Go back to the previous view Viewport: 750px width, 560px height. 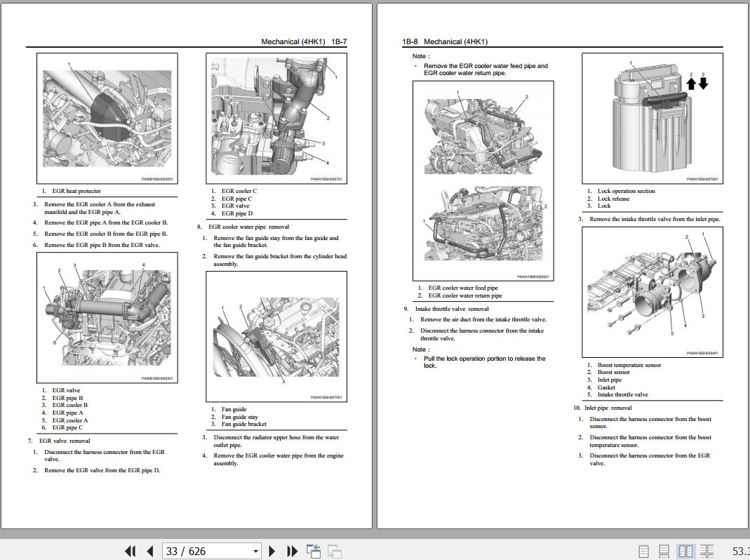314,552
